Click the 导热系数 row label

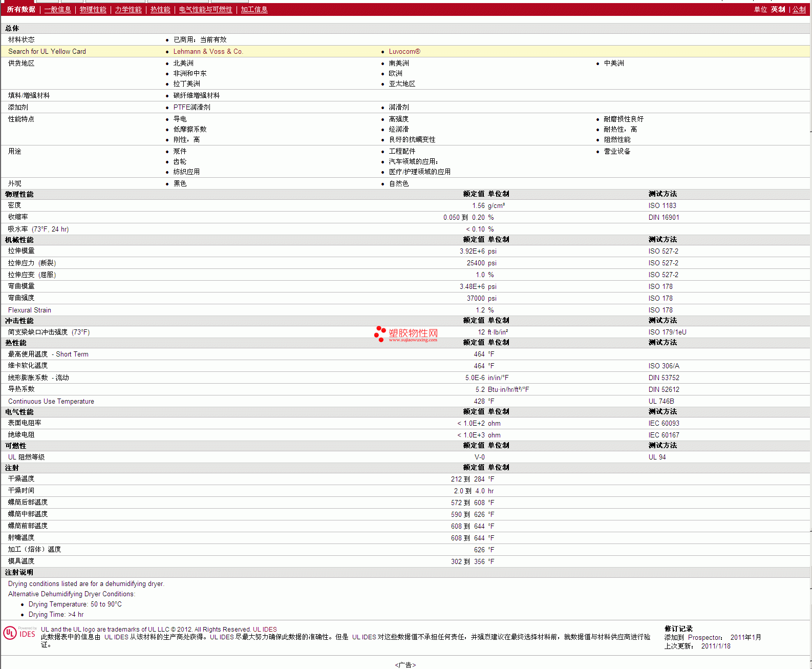(x=21, y=389)
